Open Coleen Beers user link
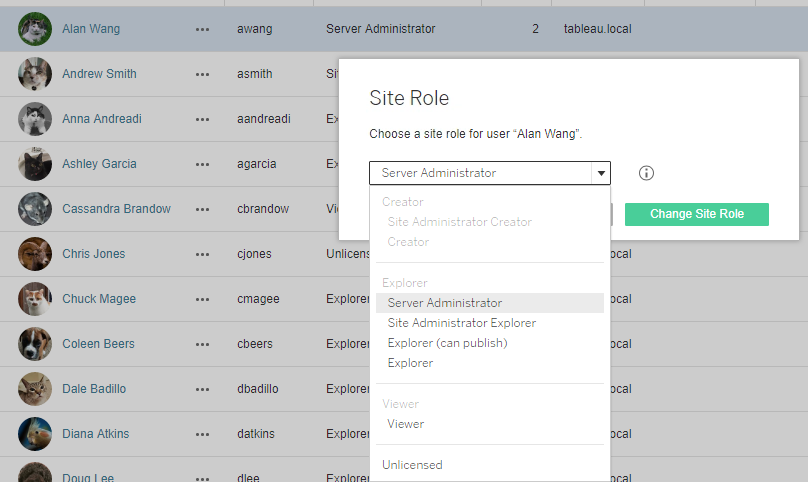 pos(98,344)
